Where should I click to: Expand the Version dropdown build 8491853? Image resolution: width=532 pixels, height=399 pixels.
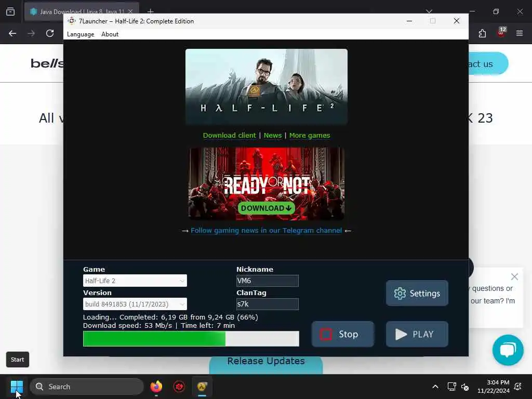coord(135,304)
